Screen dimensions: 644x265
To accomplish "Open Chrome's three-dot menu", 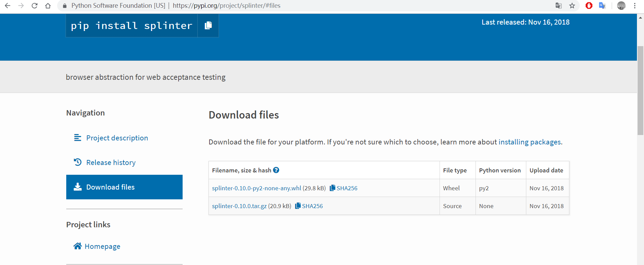I will tap(635, 5).
